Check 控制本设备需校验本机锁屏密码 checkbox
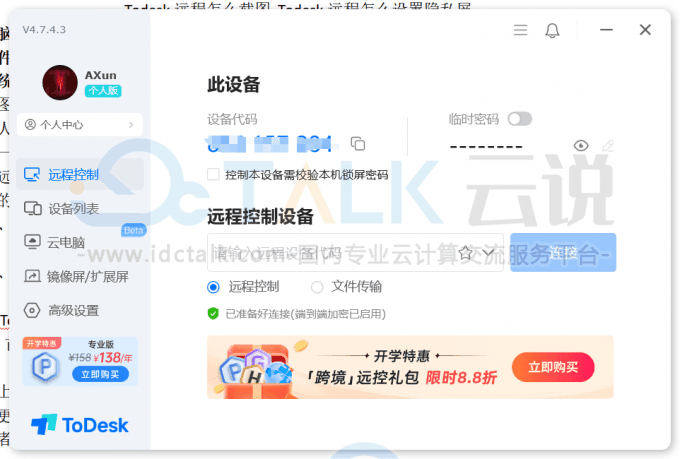The width and height of the screenshot is (680, 459). (x=213, y=174)
